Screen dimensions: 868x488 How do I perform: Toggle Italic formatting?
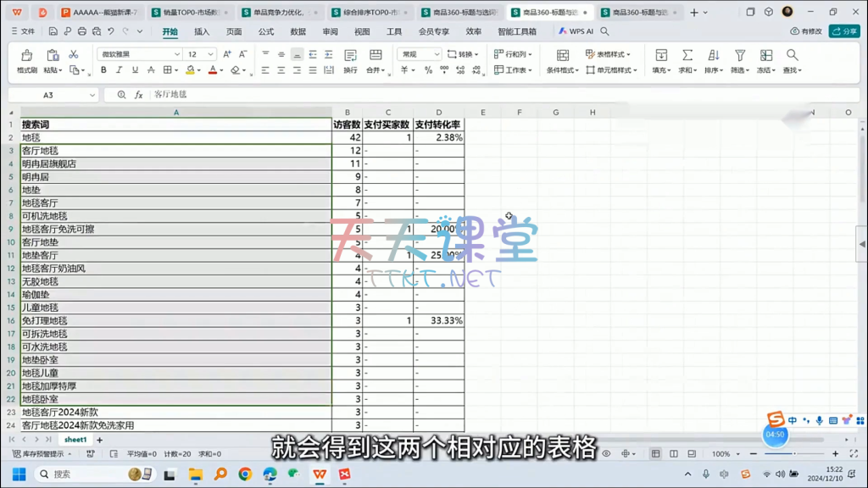coord(120,70)
